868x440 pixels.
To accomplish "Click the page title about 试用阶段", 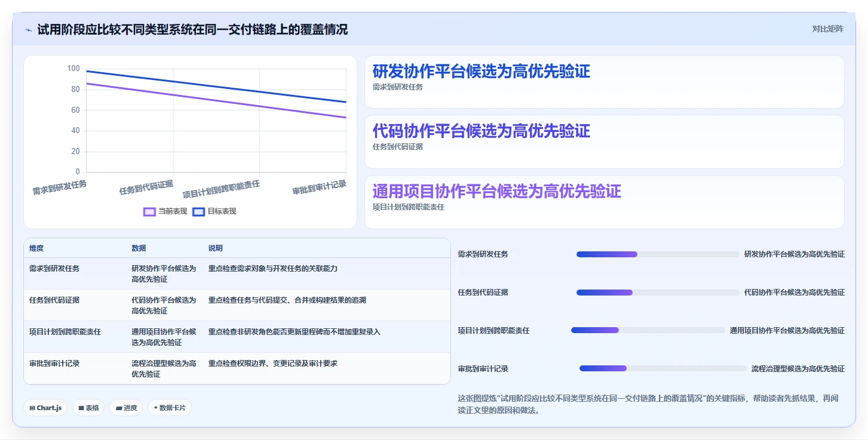I will 192,29.
